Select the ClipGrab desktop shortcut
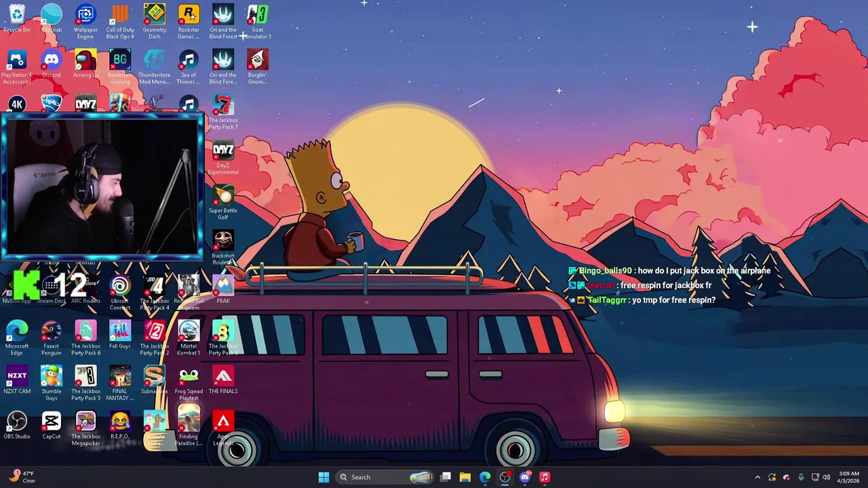 click(51, 19)
